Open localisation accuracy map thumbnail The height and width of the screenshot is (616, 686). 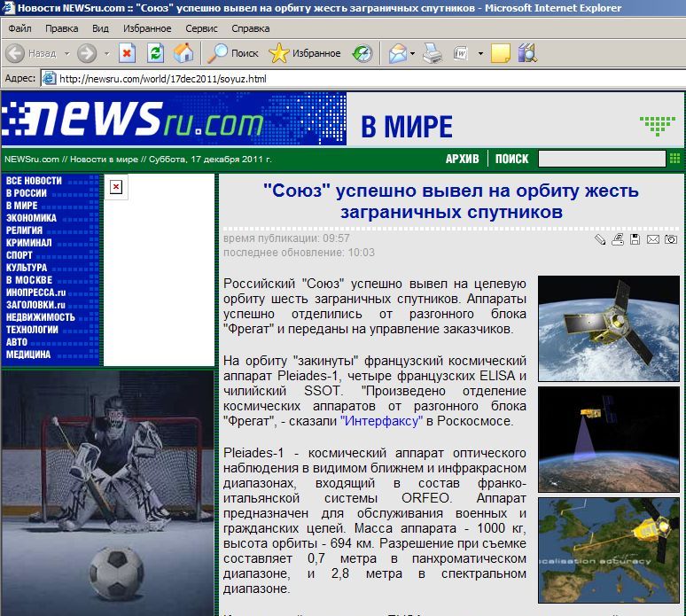coord(609,550)
